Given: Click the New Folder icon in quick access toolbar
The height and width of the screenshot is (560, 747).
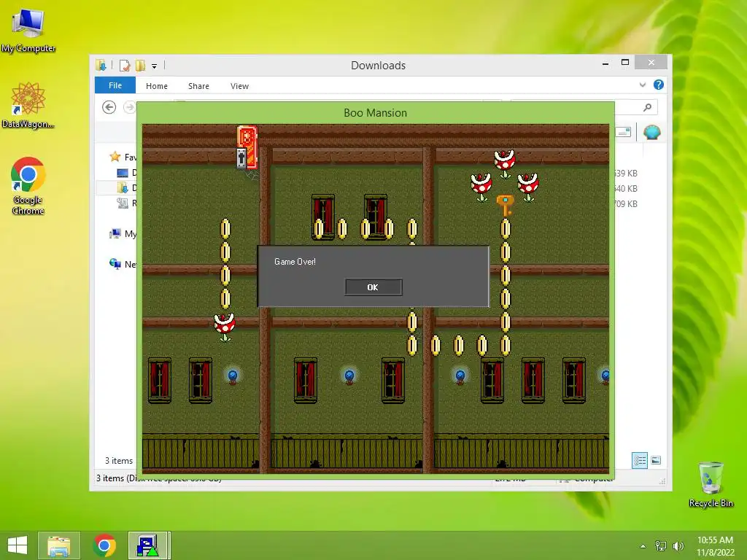Looking at the screenshot, I should coord(141,65).
